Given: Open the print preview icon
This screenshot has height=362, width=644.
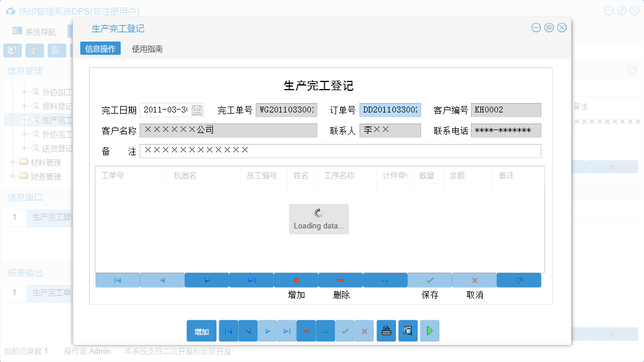Looking at the screenshot, I should (408, 330).
